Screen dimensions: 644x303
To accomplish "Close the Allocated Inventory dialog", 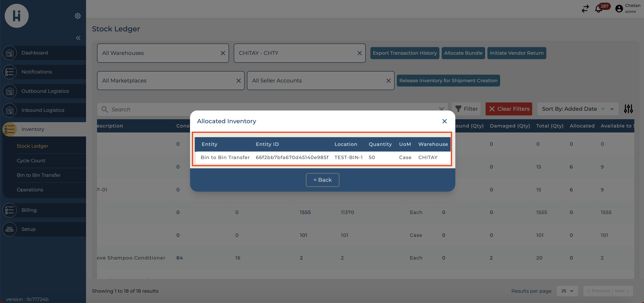I will pyautogui.click(x=444, y=121).
